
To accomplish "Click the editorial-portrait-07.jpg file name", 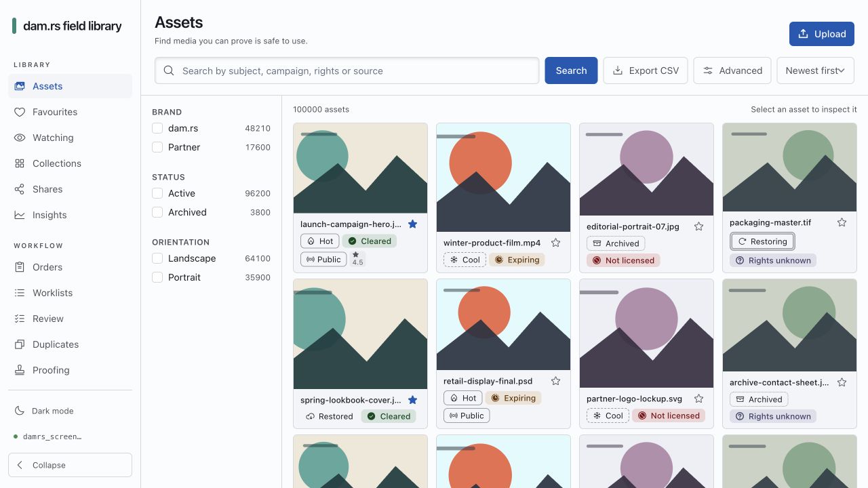I will (633, 226).
